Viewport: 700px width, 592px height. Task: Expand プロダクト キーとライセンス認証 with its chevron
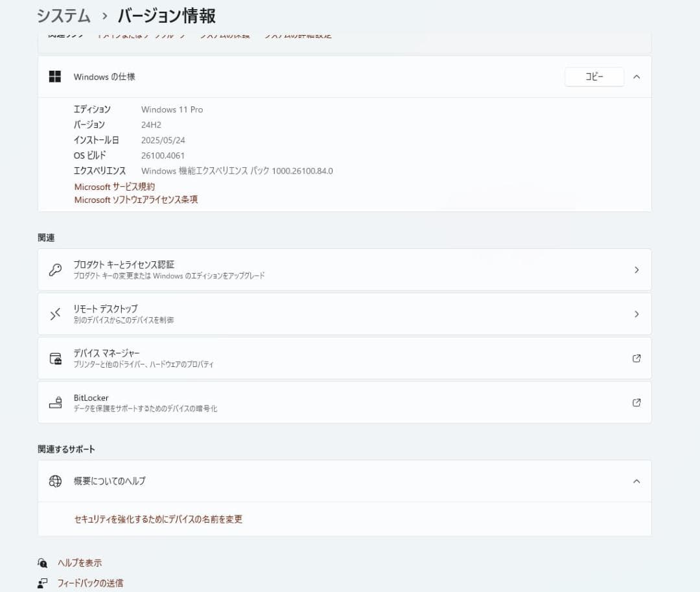tap(636, 269)
